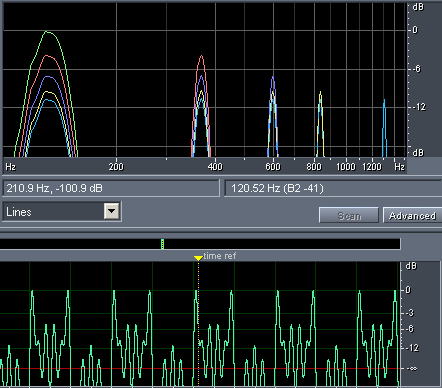442x388 pixels.
Task: Click the -3 dB label on waveform scale
Action: 409,313
